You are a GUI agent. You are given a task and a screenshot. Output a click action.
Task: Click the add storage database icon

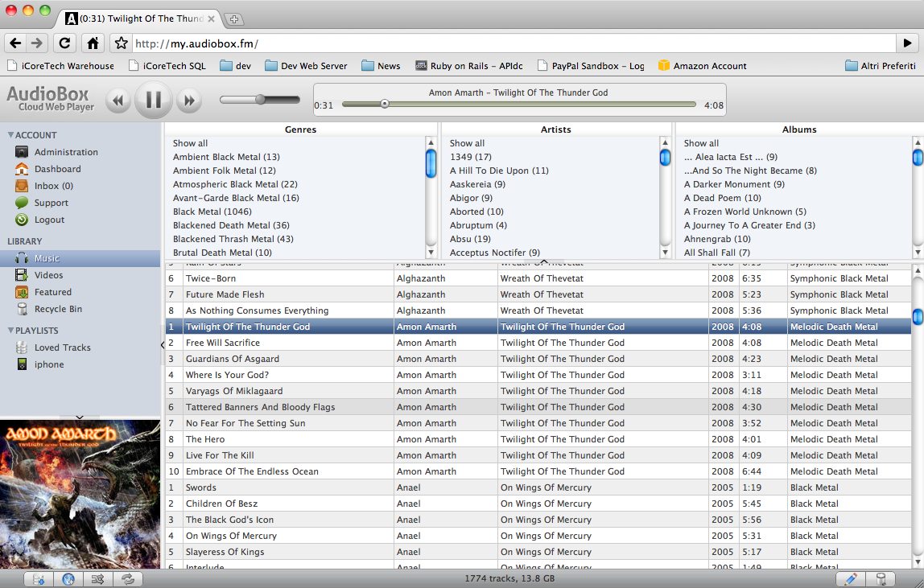pos(39,578)
